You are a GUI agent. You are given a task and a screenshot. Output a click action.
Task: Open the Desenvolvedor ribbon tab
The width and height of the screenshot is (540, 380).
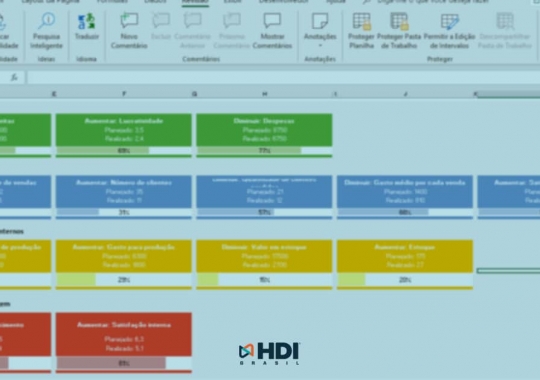(283, 2)
